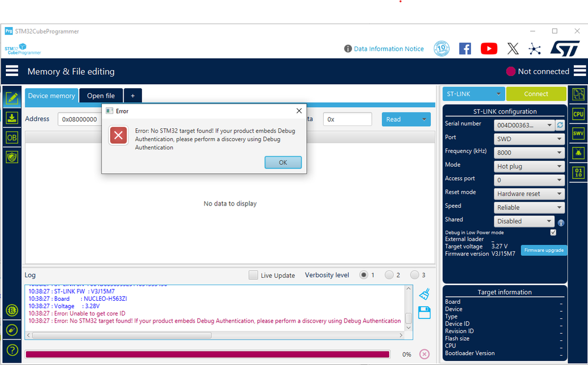Screen dimensions: 588x365
Task: Click the log horizontal scrollbar thumb
Action: 122,335
